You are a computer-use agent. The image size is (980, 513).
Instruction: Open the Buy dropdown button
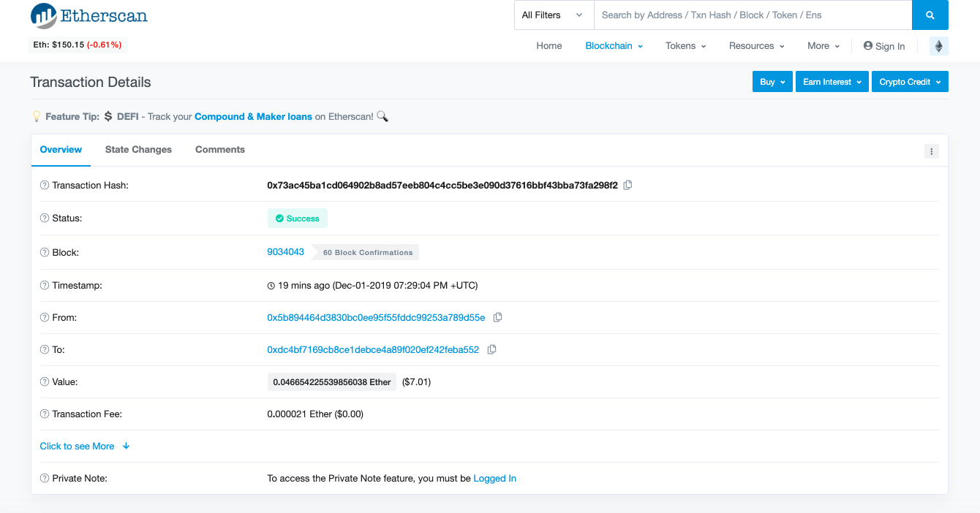[772, 82]
